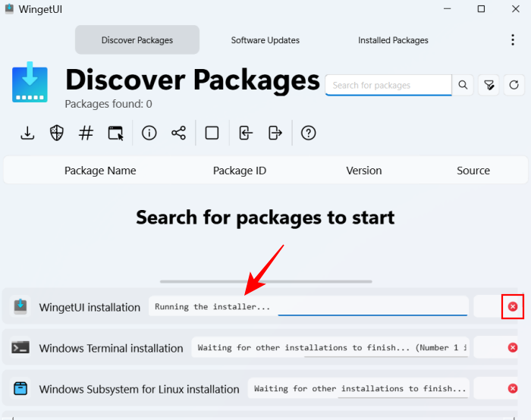Click the Windows Terminal installation label
The height and width of the screenshot is (420, 531).
point(111,348)
